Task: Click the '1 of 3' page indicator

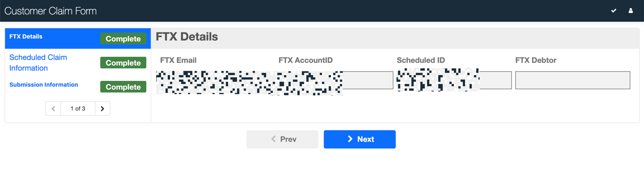Action: coord(78,109)
